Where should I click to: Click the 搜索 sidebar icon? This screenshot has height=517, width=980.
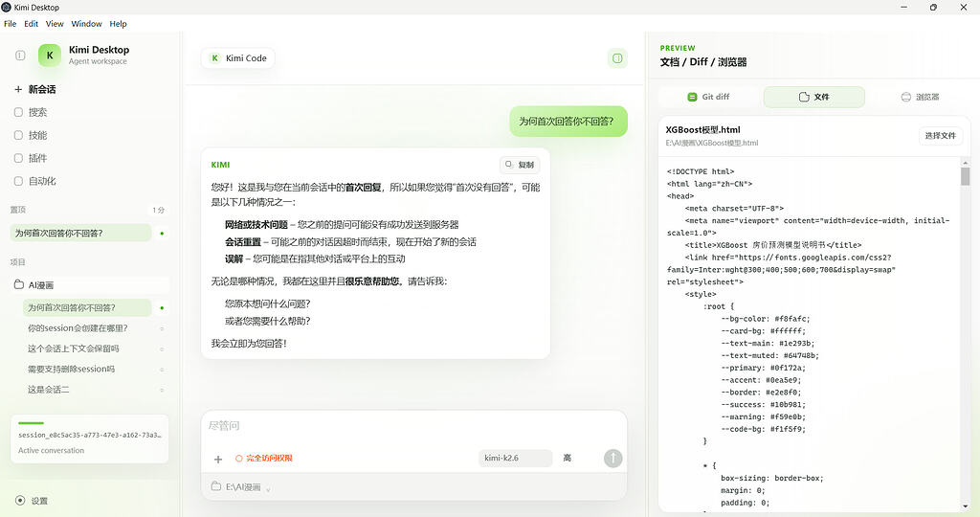coord(18,112)
